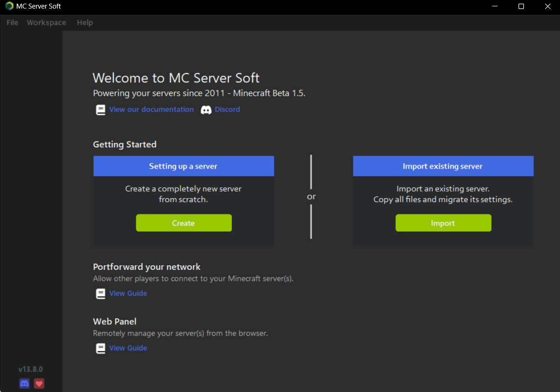Open the Discord text link

tap(227, 109)
